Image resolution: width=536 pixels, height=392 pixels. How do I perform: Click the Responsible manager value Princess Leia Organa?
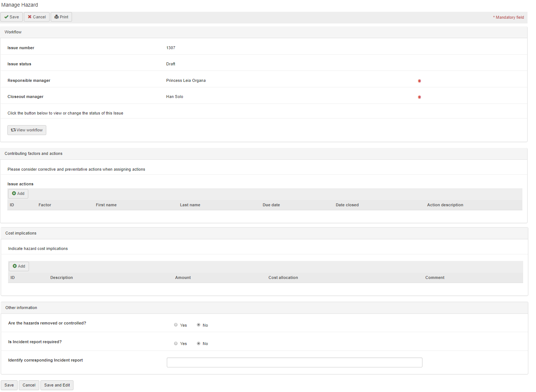186,80
